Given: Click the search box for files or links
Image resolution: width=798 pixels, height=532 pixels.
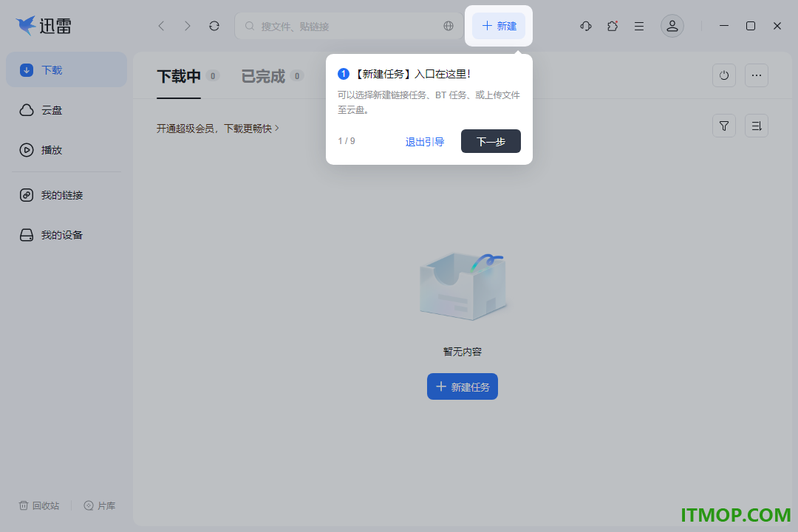Looking at the screenshot, I should [349, 26].
